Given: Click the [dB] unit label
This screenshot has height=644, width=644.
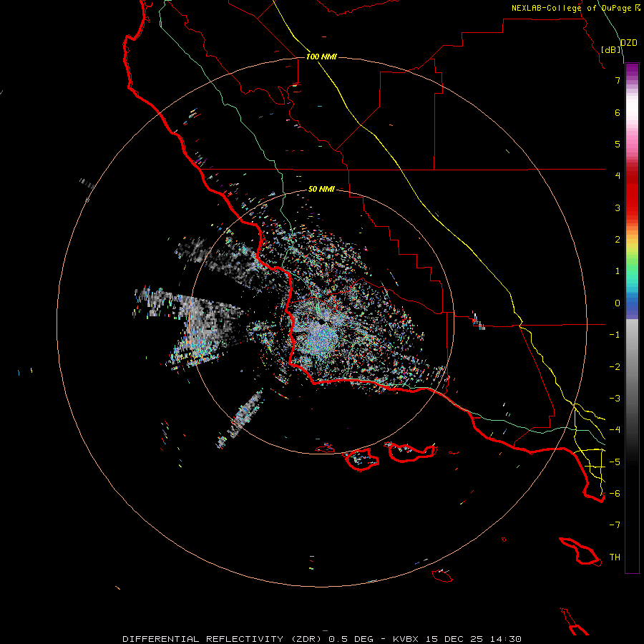Looking at the screenshot, I should pyautogui.click(x=611, y=49).
